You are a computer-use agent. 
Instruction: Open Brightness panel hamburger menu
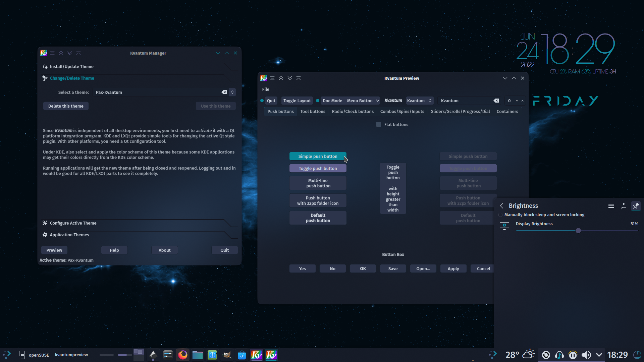(x=611, y=206)
